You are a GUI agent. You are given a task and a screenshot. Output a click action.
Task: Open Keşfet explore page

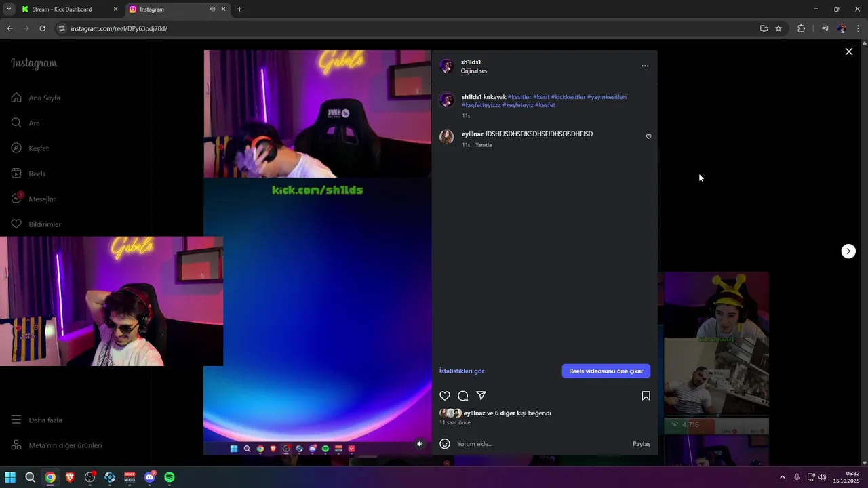click(30, 148)
